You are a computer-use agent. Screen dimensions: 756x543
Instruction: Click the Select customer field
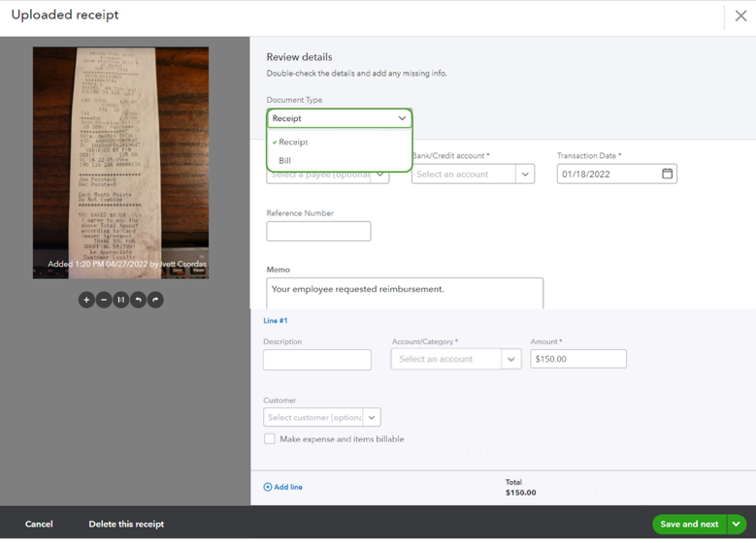(x=313, y=417)
